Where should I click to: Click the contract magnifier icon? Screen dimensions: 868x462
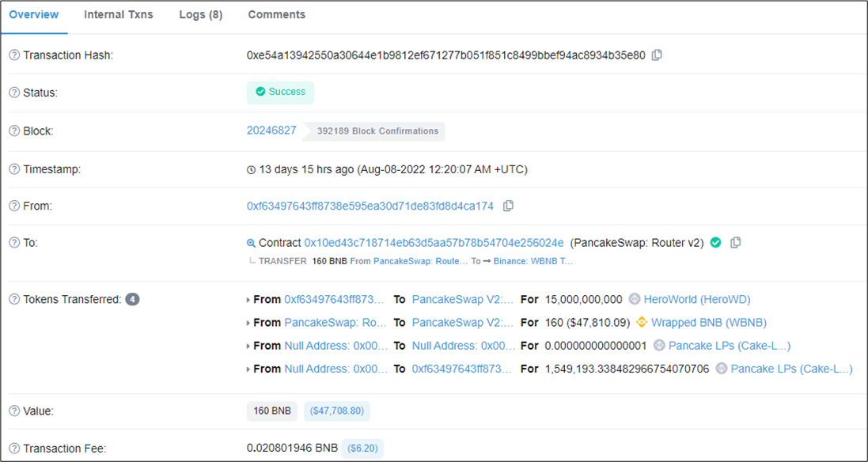point(251,243)
